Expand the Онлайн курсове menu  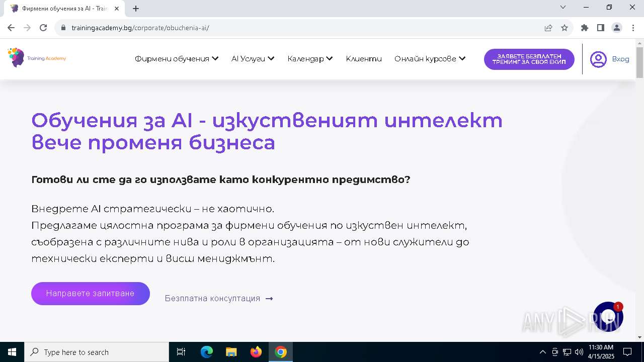click(x=430, y=59)
